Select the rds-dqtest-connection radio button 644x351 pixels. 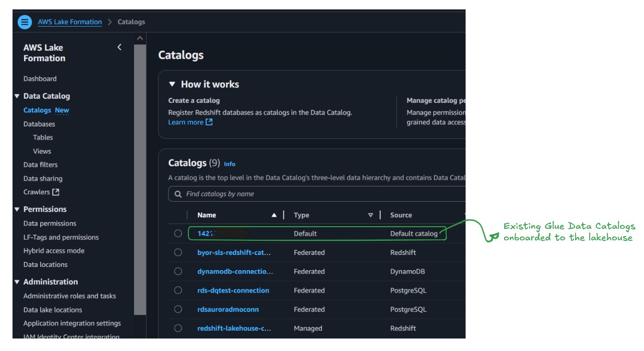tap(178, 290)
